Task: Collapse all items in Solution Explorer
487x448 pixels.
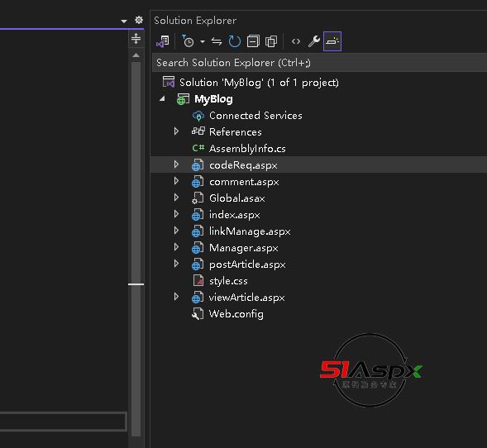Action: (x=253, y=41)
